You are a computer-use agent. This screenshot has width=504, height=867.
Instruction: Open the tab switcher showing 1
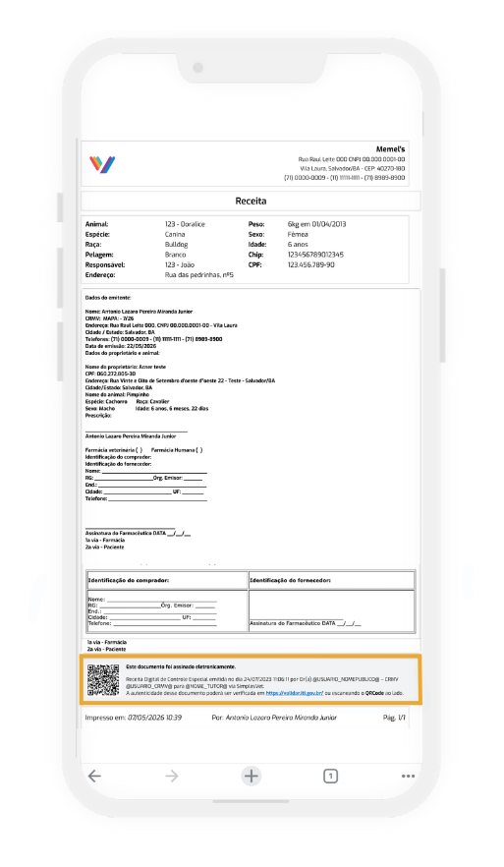coord(330,776)
